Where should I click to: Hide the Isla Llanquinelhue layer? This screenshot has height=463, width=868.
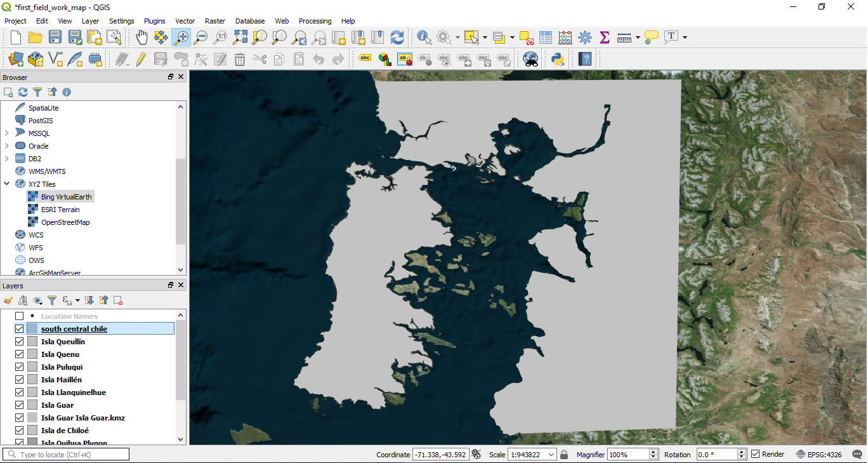point(20,393)
